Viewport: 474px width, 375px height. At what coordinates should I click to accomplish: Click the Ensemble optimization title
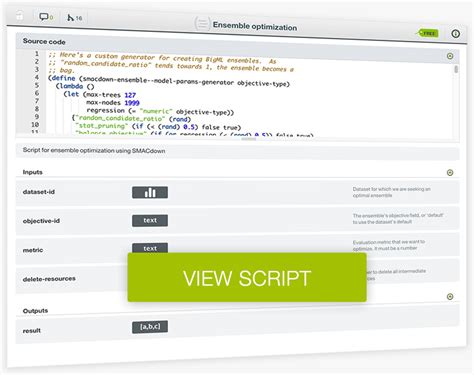(x=255, y=26)
